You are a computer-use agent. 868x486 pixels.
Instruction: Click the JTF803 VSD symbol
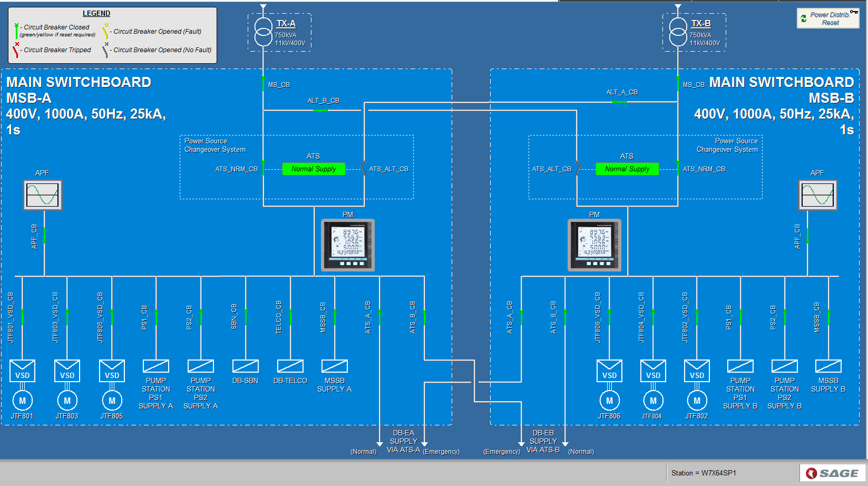coord(67,371)
